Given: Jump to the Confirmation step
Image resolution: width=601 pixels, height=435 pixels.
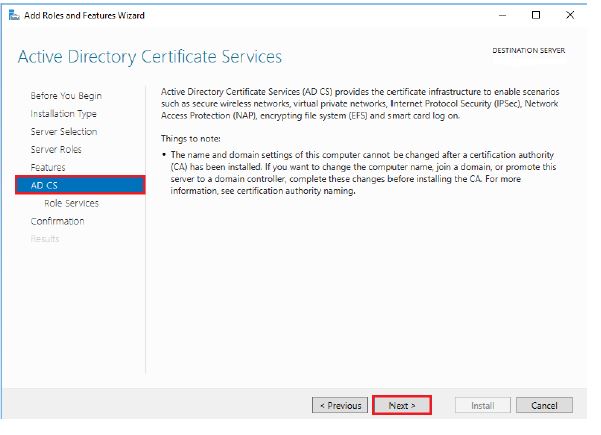Looking at the screenshot, I should click(57, 221).
